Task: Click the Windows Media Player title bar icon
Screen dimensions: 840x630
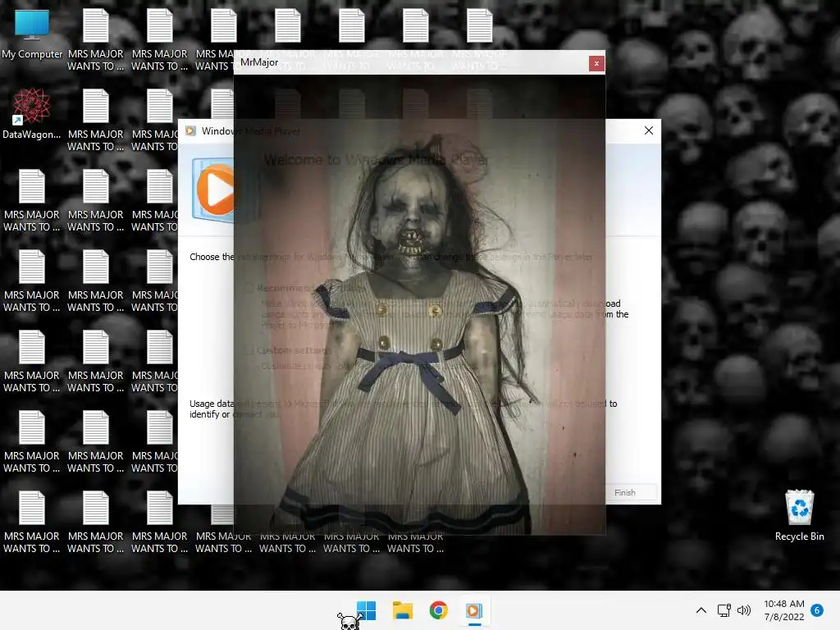Action: [190, 130]
